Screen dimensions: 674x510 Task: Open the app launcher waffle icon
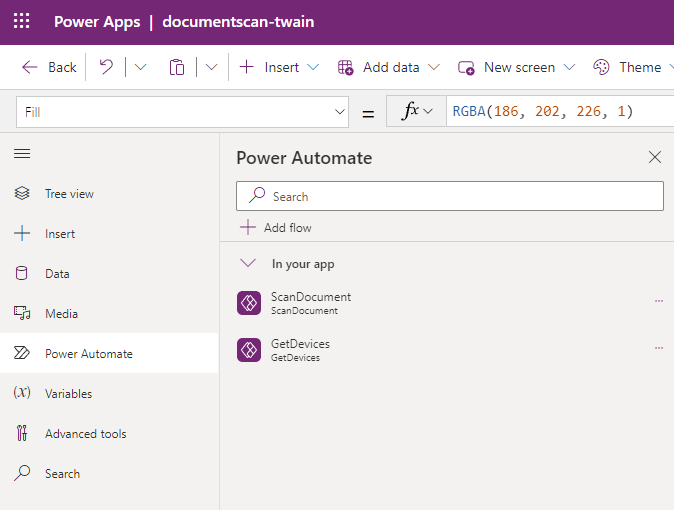(22, 21)
